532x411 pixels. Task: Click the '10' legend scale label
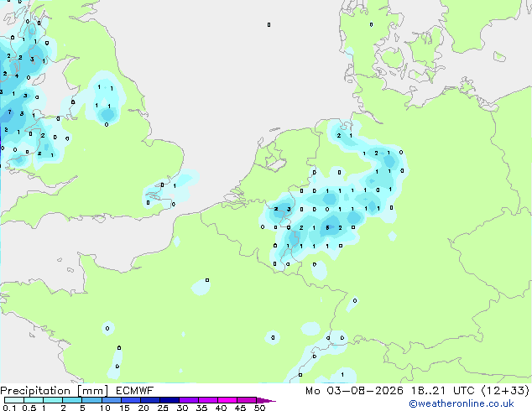[x=105, y=408]
